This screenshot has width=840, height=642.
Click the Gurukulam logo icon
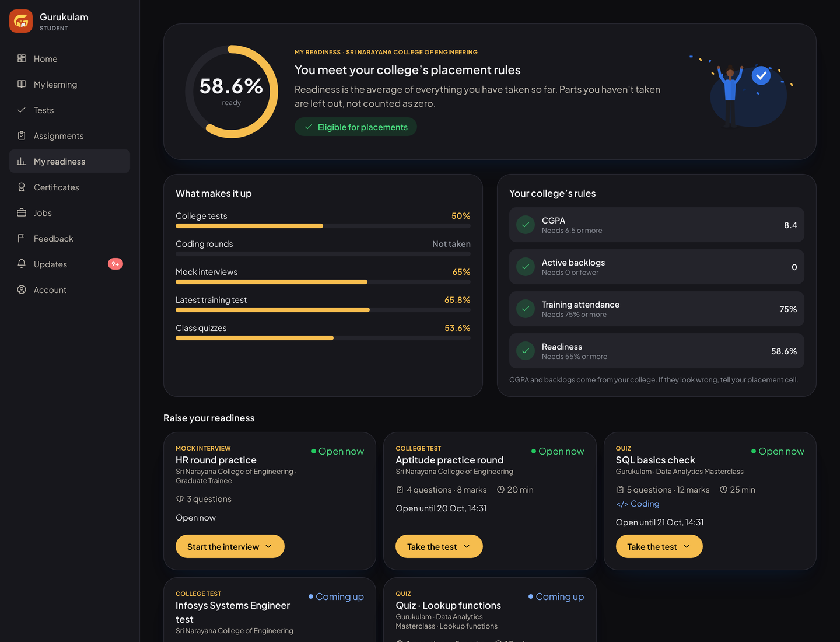click(21, 21)
